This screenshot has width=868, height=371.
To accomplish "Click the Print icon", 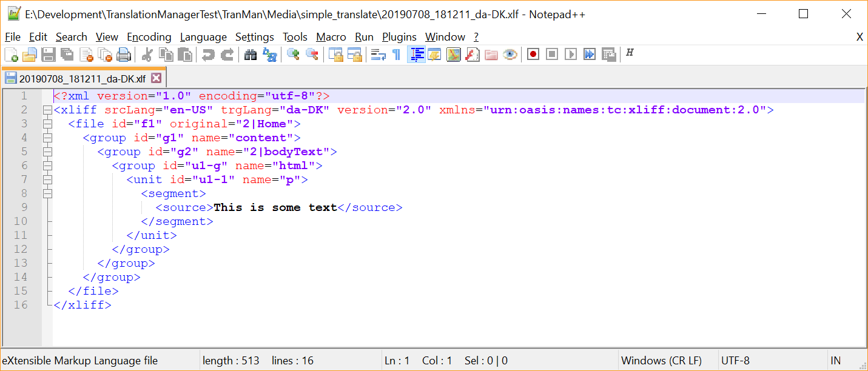I will coord(124,55).
